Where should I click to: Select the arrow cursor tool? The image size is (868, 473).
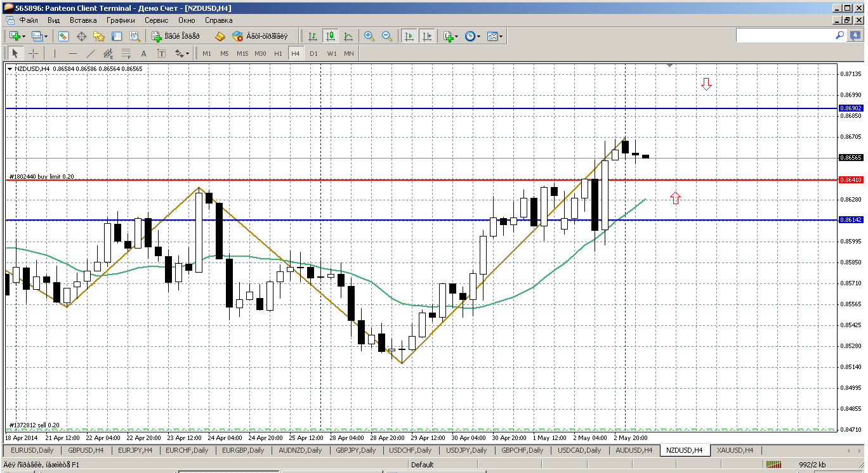pos(15,53)
